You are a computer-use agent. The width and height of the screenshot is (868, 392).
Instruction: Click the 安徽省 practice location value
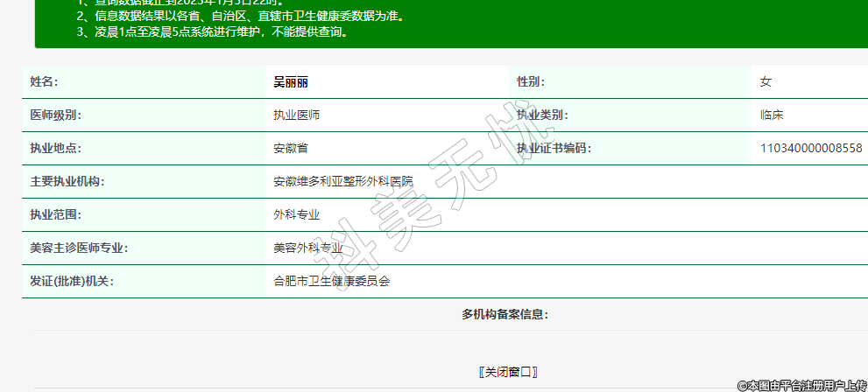tap(291, 148)
